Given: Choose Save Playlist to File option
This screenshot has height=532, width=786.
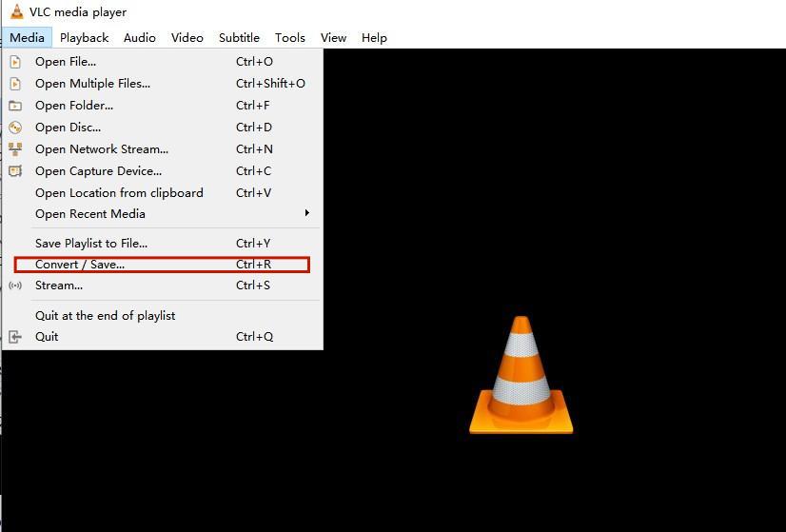Looking at the screenshot, I should tap(91, 244).
